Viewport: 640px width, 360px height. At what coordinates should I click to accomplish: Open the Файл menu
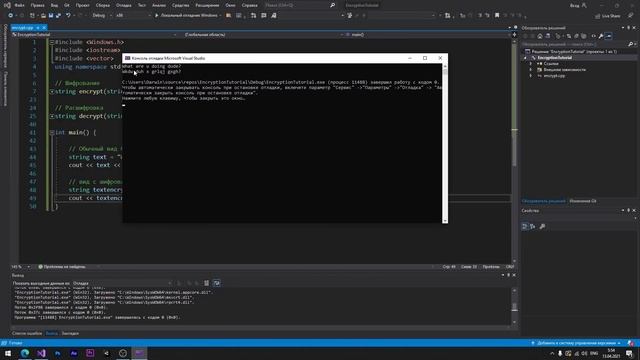19,5
